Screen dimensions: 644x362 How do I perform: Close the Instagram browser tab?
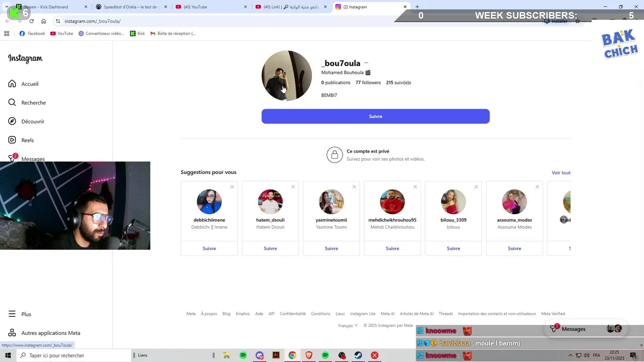tap(405, 7)
